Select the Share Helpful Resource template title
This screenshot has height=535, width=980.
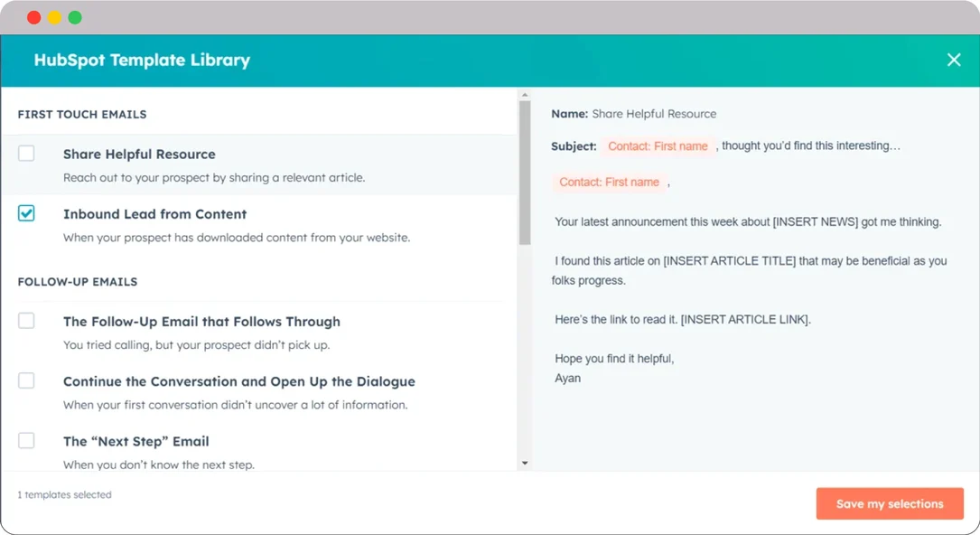pyautogui.click(x=139, y=154)
